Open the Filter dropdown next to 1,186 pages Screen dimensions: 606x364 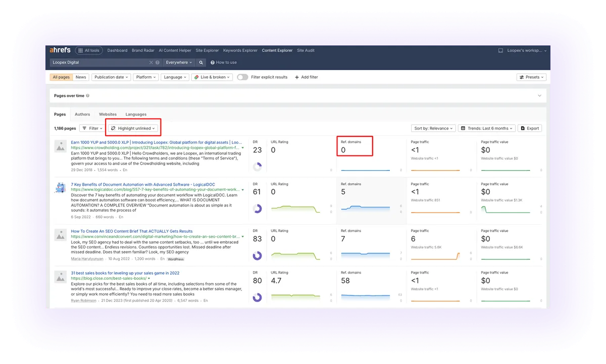point(92,128)
